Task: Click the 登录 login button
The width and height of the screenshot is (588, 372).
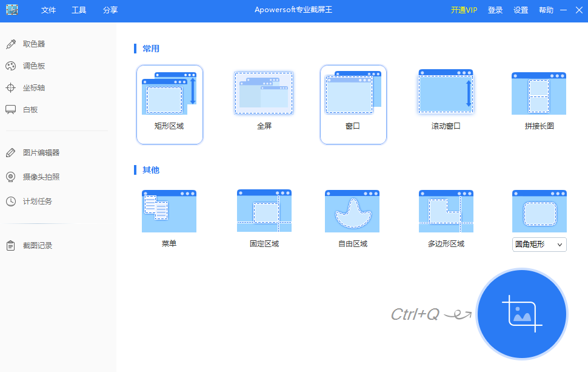Action: coord(495,10)
